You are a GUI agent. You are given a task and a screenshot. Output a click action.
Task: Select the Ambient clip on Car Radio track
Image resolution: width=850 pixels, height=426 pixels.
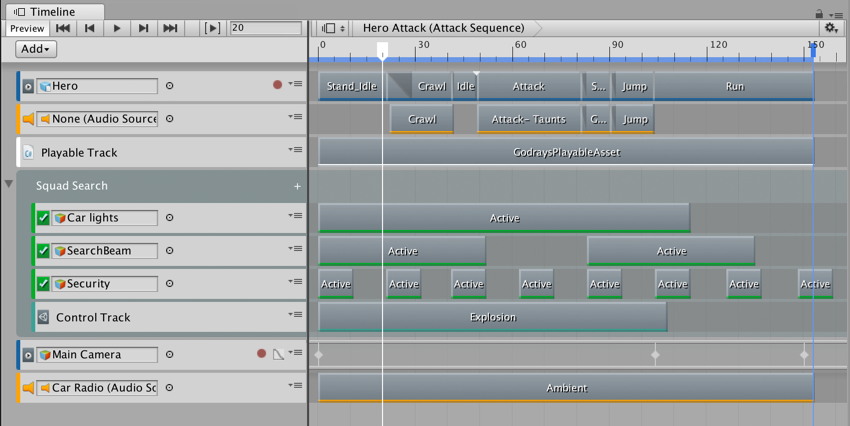click(x=566, y=388)
